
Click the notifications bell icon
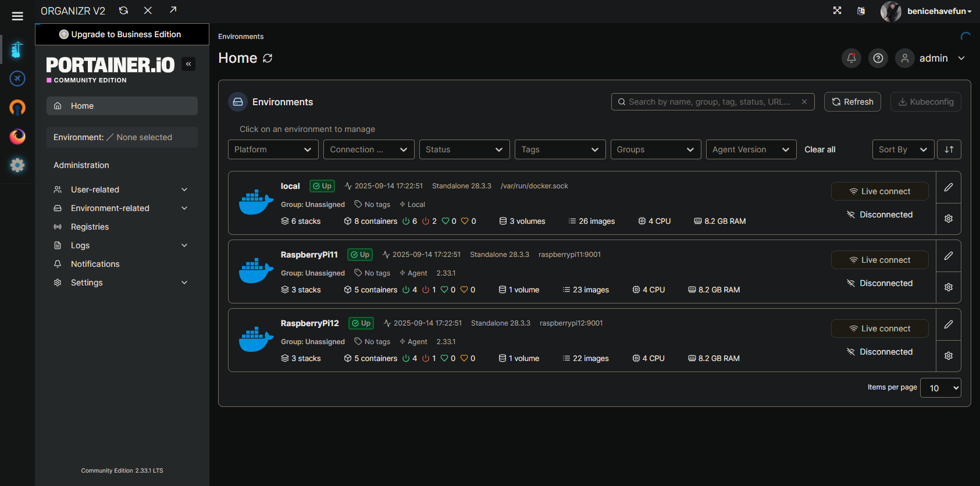click(851, 58)
